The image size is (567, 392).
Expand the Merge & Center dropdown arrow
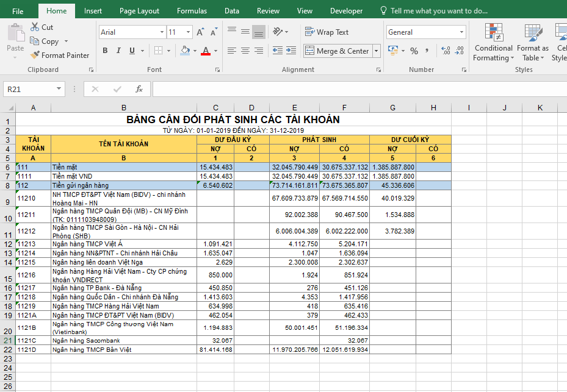pos(376,51)
